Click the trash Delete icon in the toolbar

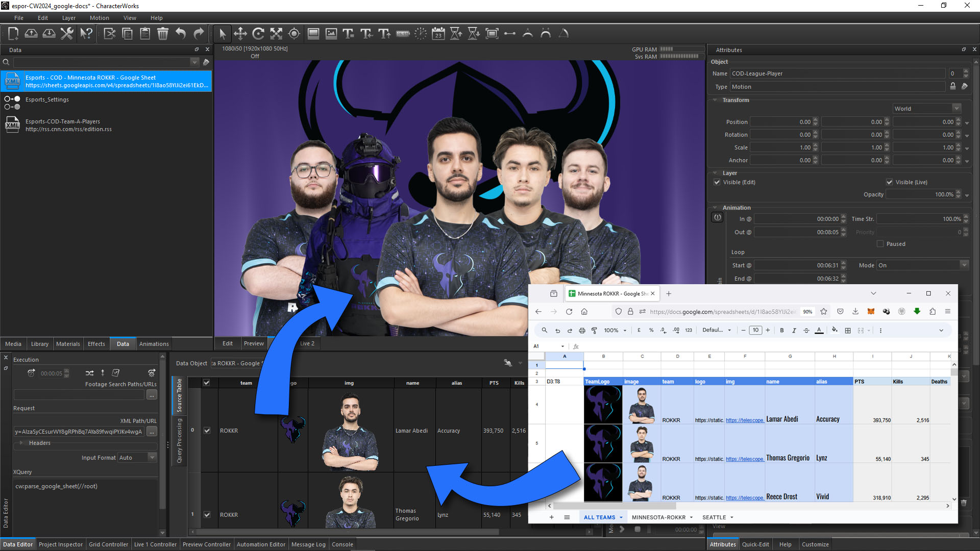tap(162, 34)
